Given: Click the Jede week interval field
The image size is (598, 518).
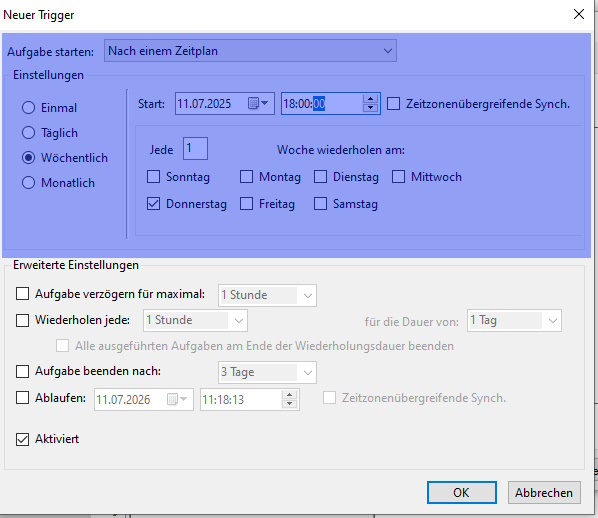Looking at the screenshot, I should coord(195,148).
